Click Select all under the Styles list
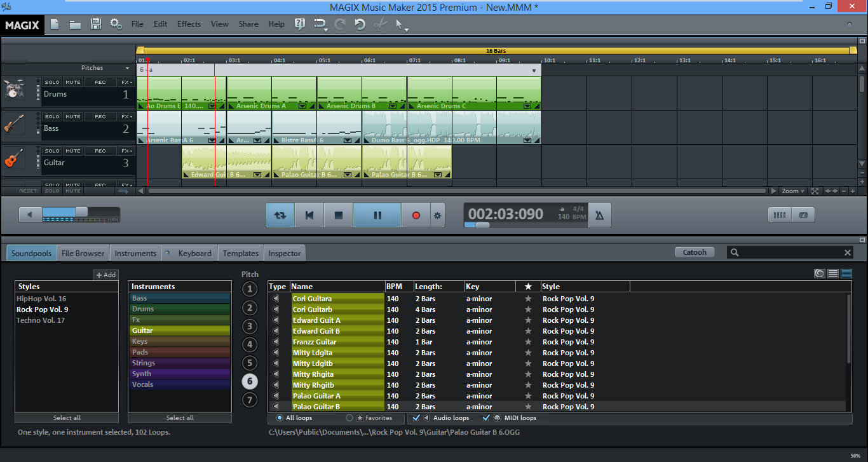Image resolution: width=868 pixels, height=462 pixels. (x=67, y=418)
